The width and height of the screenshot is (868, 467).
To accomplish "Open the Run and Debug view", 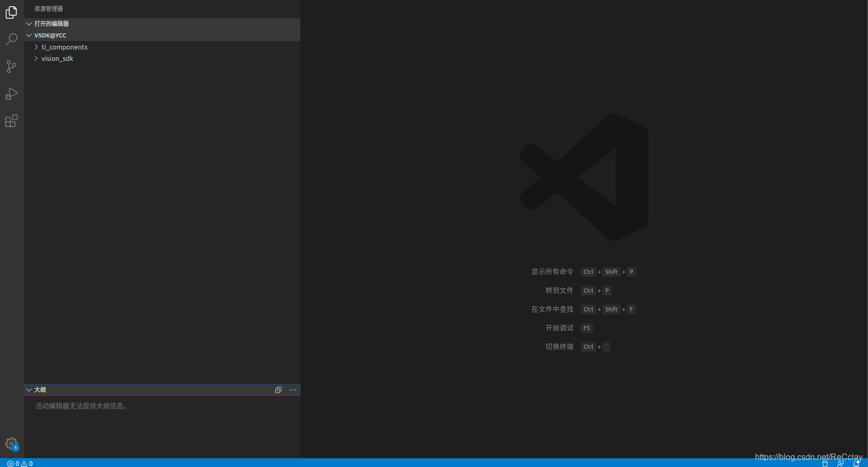I will point(11,94).
